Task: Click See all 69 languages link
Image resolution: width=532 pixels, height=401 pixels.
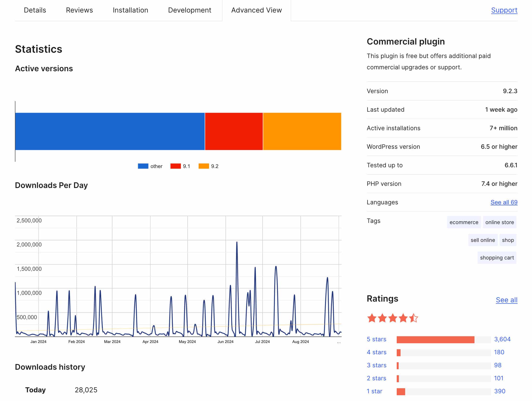Action: pyautogui.click(x=504, y=202)
